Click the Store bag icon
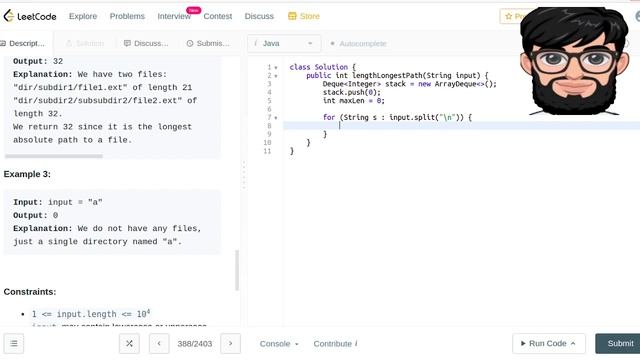 pyautogui.click(x=292, y=16)
